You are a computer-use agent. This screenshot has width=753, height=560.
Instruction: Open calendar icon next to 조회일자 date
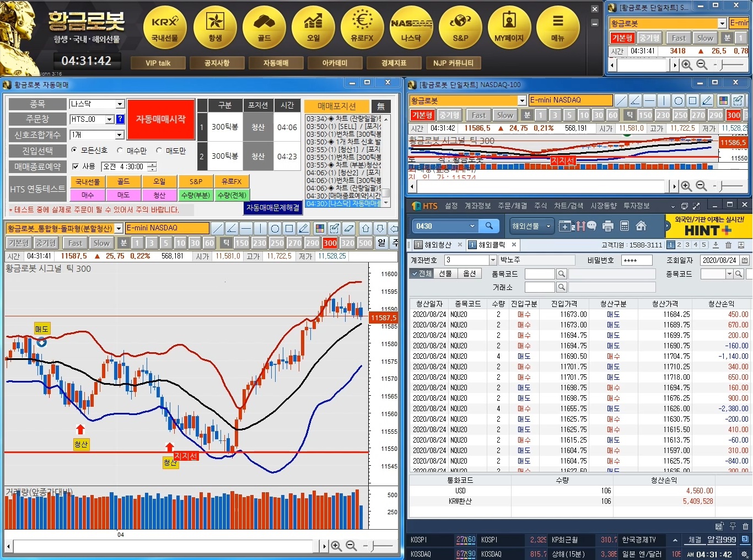tap(745, 260)
